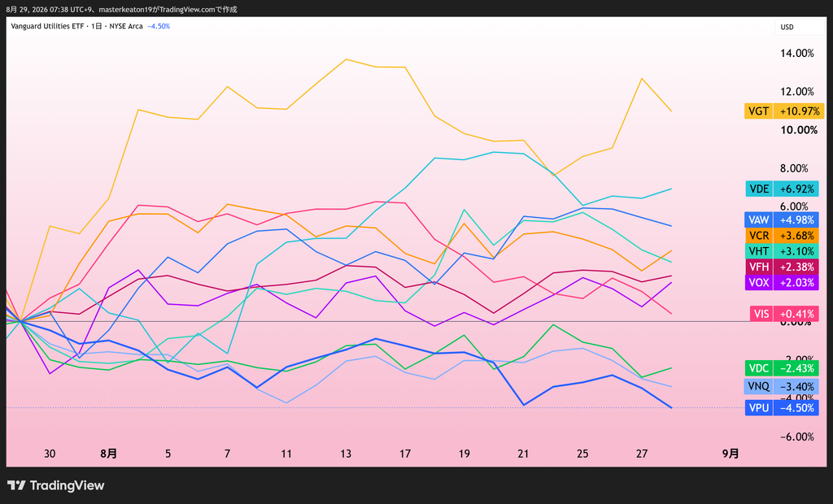The height and width of the screenshot is (504, 833).
Task: Click the +4.98% VAW value label
Action: tap(796, 219)
